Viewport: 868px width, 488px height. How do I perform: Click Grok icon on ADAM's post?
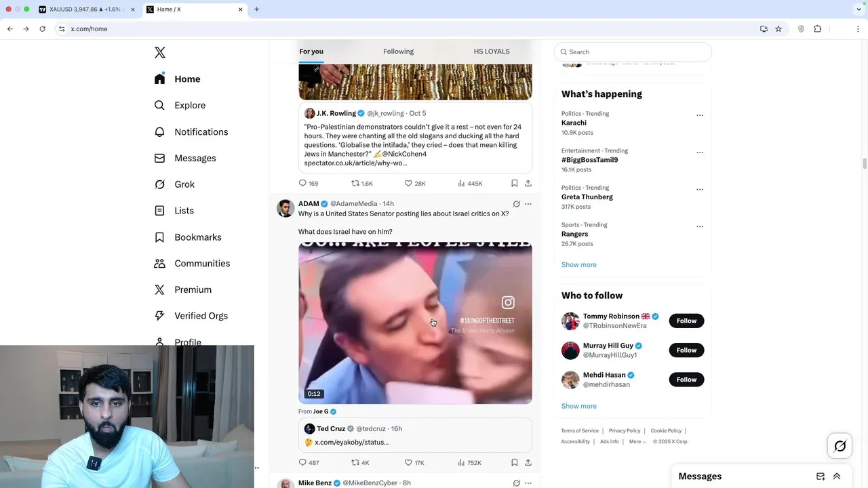pyautogui.click(x=516, y=204)
